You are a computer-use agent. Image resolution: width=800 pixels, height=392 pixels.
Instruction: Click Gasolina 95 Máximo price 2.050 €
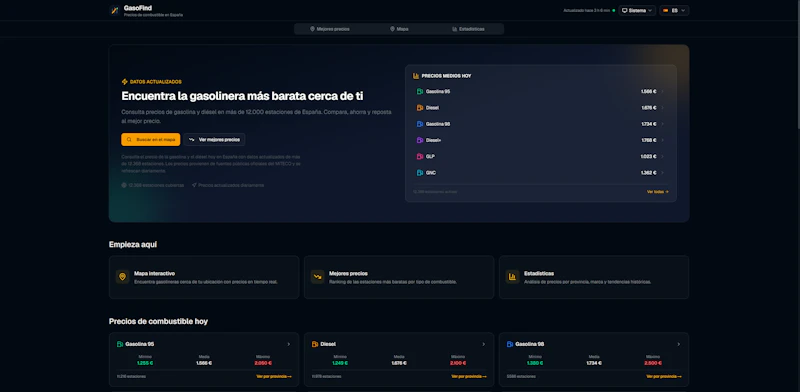(263, 363)
